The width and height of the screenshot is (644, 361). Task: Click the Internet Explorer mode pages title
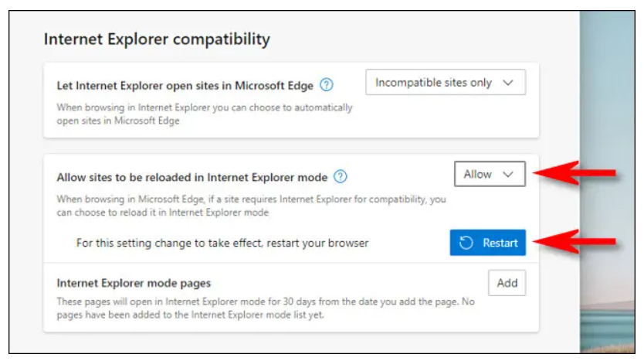(x=134, y=283)
